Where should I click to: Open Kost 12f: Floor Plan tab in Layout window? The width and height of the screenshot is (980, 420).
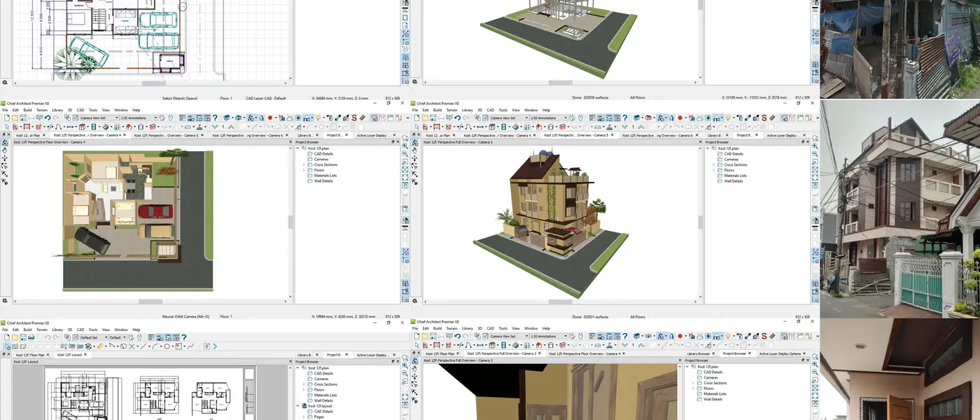tap(30, 355)
